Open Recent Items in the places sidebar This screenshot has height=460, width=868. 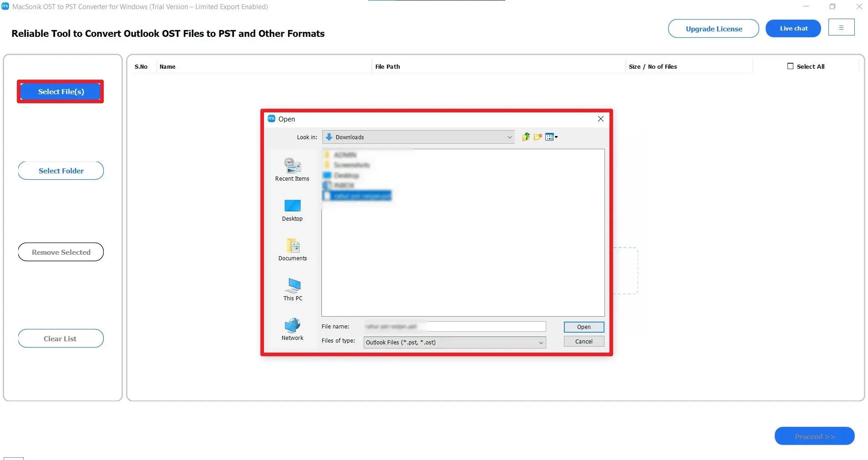coord(292,170)
